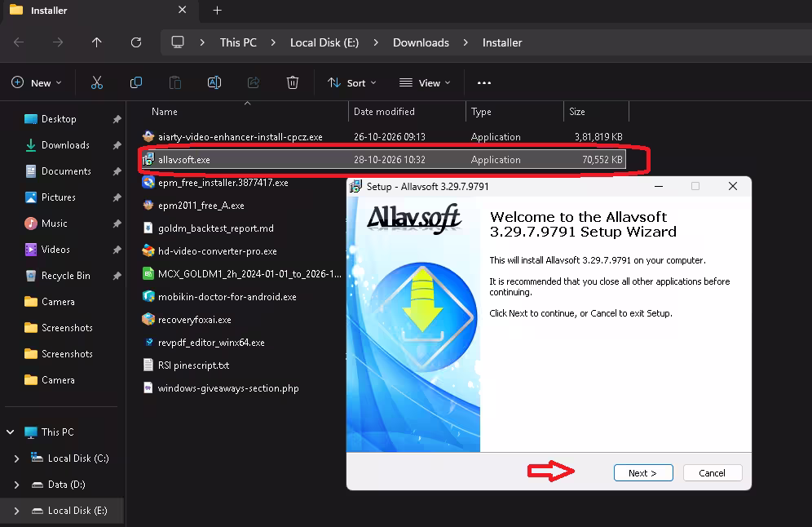Screen dimensions: 812x527
Task: Expand chevron after This PC breadcrumb
Action: tap(273, 43)
